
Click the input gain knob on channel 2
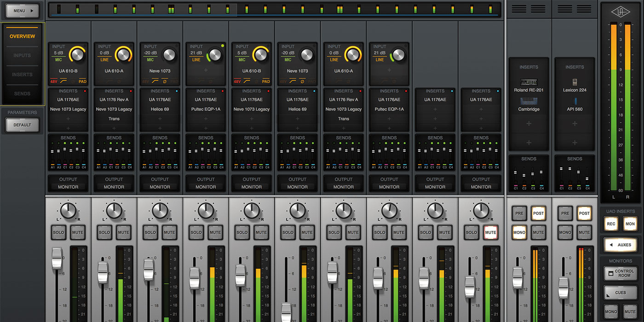click(x=123, y=55)
